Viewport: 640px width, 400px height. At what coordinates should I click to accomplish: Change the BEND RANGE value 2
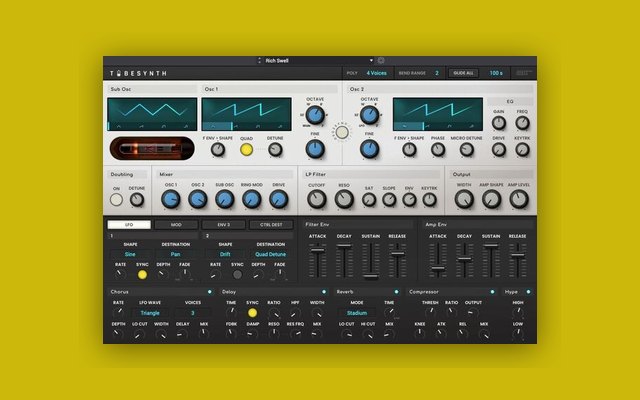[437, 73]
